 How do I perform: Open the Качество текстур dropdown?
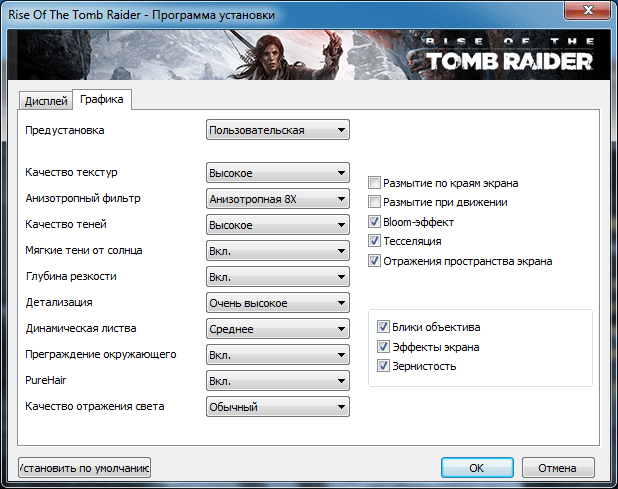tap(277, 173)
